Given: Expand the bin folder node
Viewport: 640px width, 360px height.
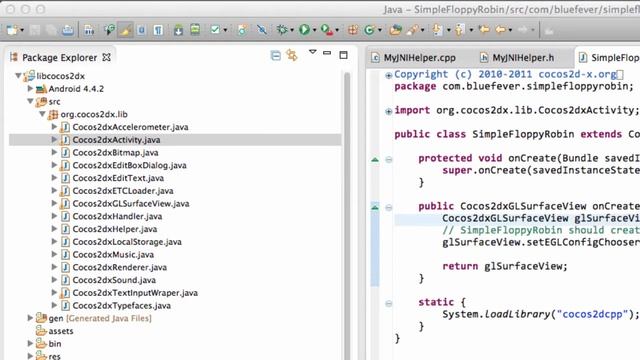Looking at the screenshot, I should 30,343.
